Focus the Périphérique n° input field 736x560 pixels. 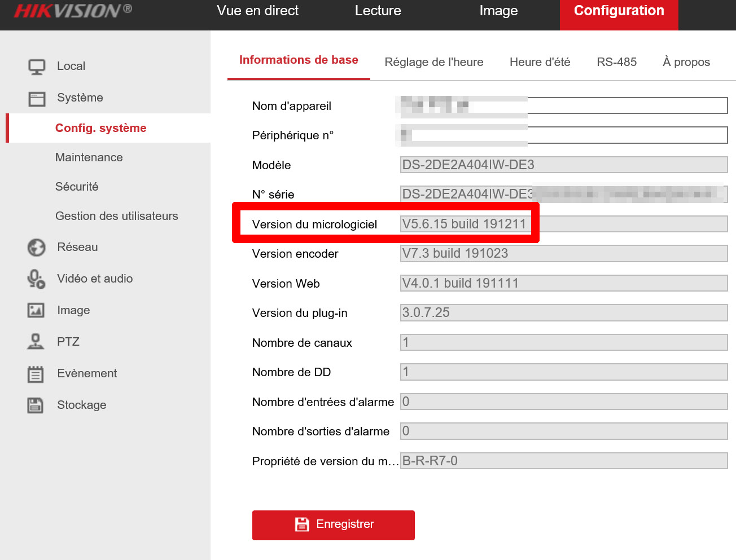[627, 135]
